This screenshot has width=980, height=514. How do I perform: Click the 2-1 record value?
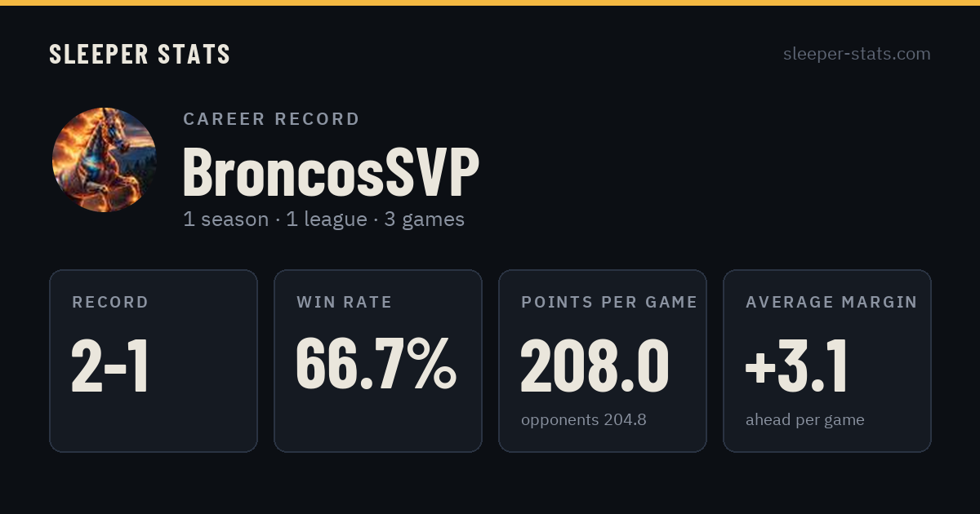(110, 366)
